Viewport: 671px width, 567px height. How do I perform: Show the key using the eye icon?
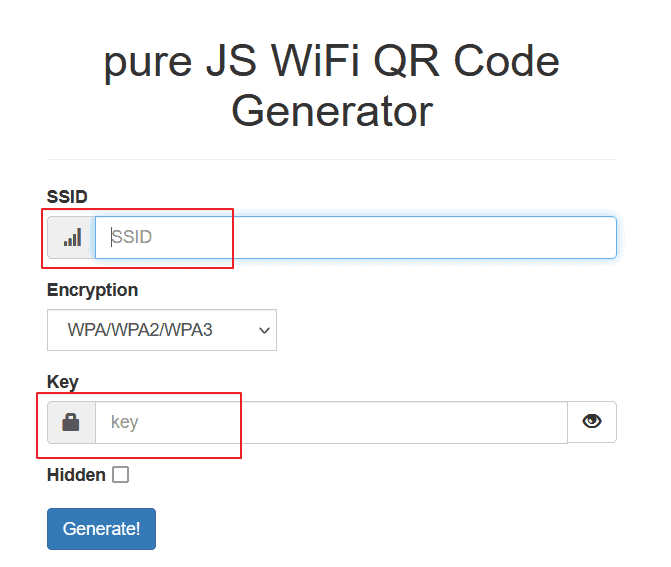coord(592,422)
